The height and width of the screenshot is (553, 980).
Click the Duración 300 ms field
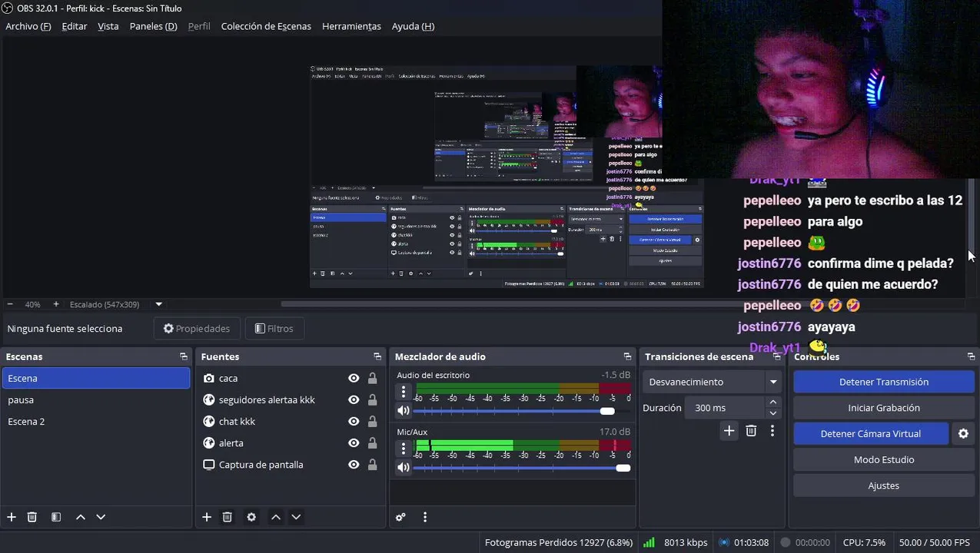pyautogui.click(x=726, y=408)
